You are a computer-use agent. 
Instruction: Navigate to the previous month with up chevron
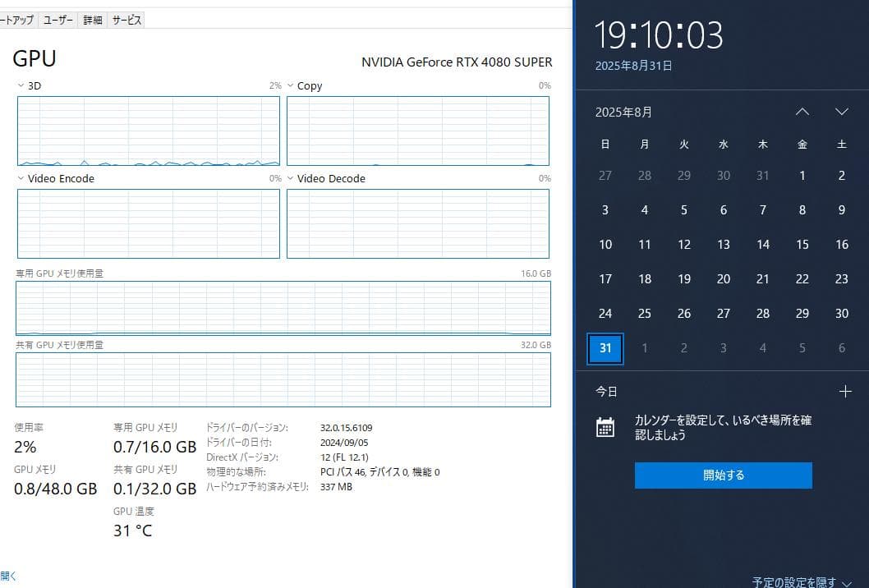tap(801, 111)
